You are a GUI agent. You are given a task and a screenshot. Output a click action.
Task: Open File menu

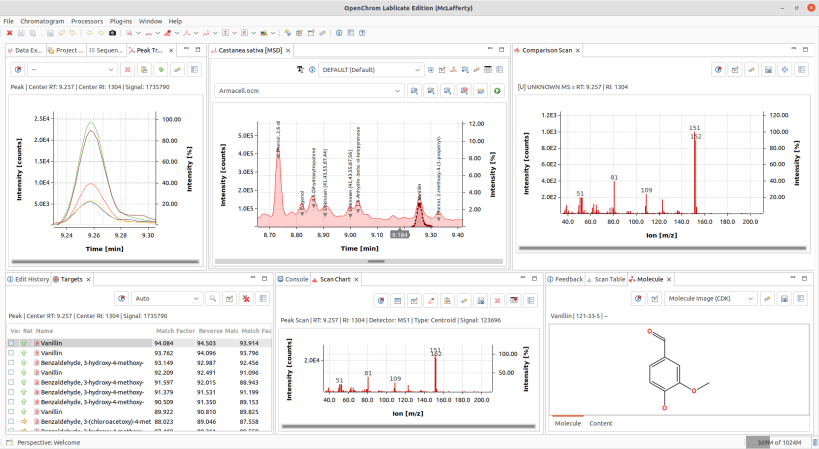(8, 21)
